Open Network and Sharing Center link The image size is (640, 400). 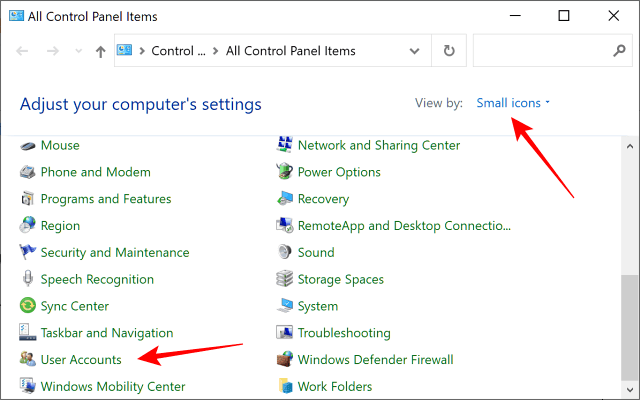379,145
